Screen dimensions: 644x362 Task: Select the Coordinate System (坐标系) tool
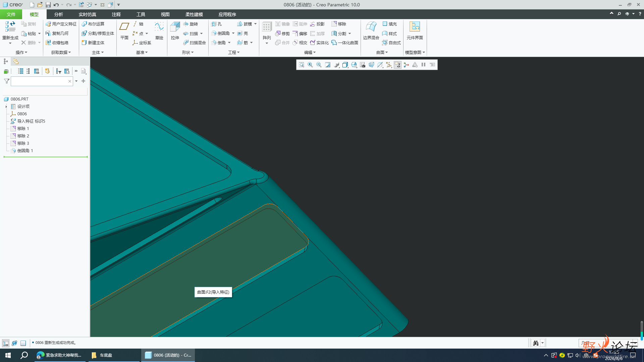[142, 43]
